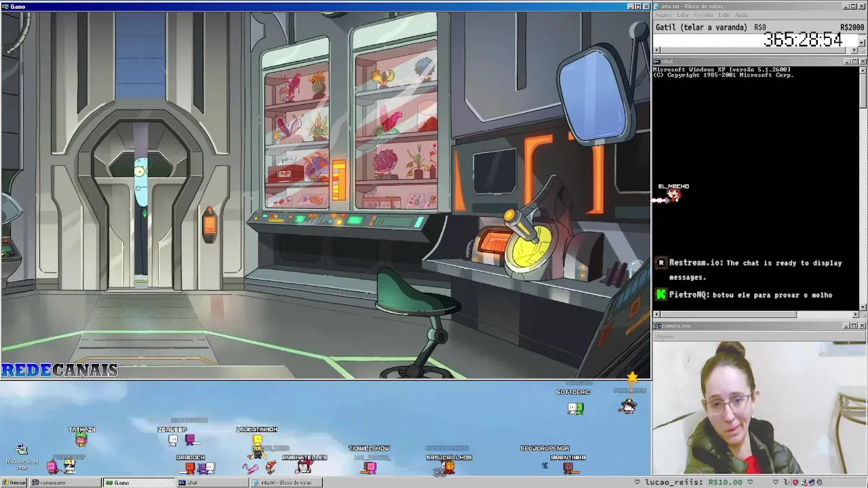Click the Restream.io chat ready message

[755, 270]
